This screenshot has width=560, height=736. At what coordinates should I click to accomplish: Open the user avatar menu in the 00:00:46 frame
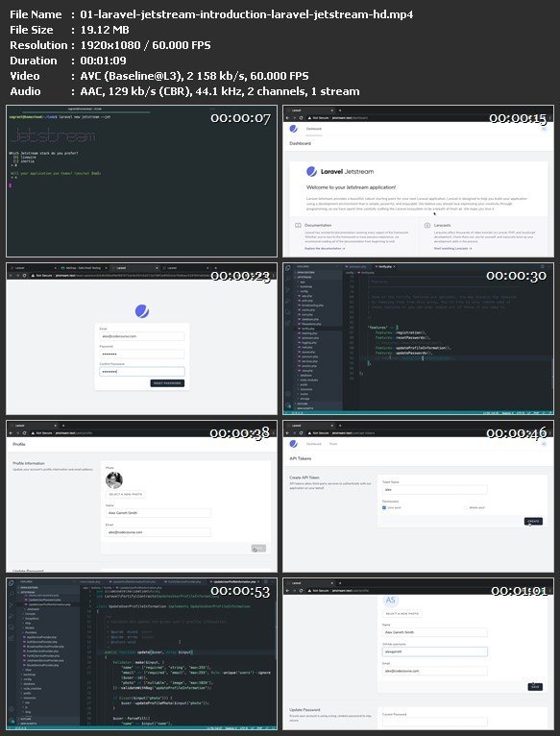tap(544, 444)
